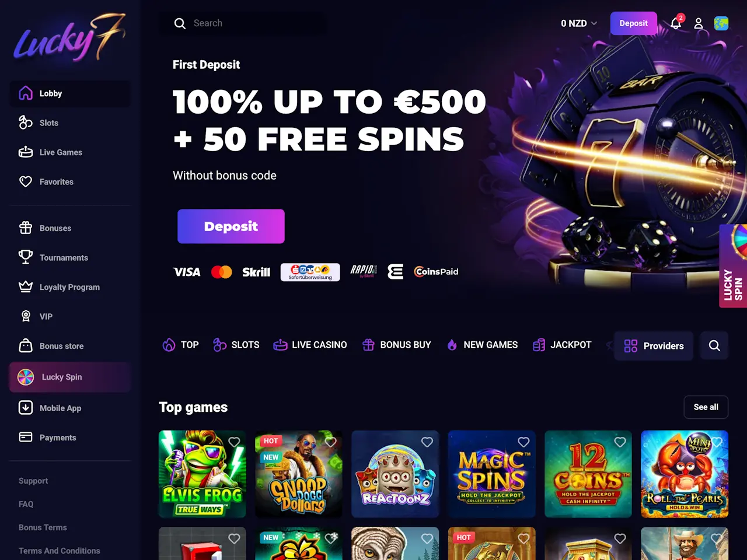The height and width of the screenshot is (560, 747).
Task: Click the large Deposit banner button
Action: (x=231, y=226)
